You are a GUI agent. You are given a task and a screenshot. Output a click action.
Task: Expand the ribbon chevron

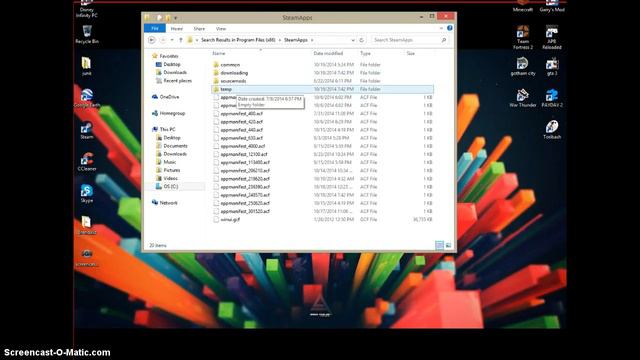pyautogui.click(x=441, y=28)
